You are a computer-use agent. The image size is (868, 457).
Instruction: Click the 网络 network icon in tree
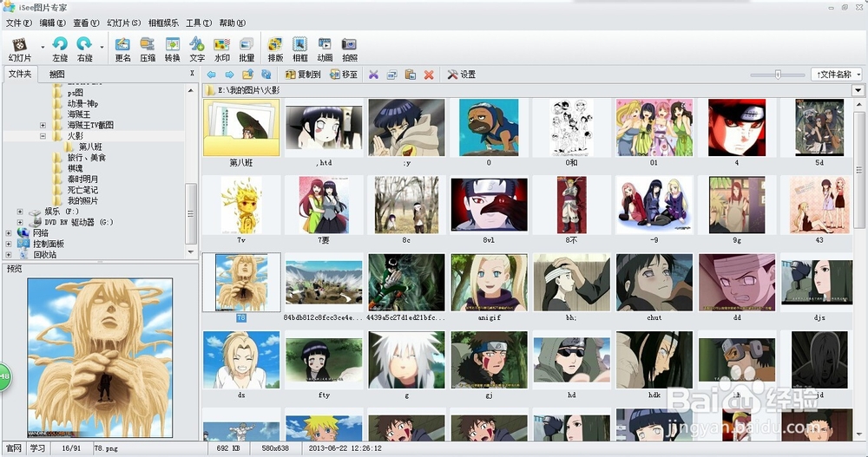[23, 233]
